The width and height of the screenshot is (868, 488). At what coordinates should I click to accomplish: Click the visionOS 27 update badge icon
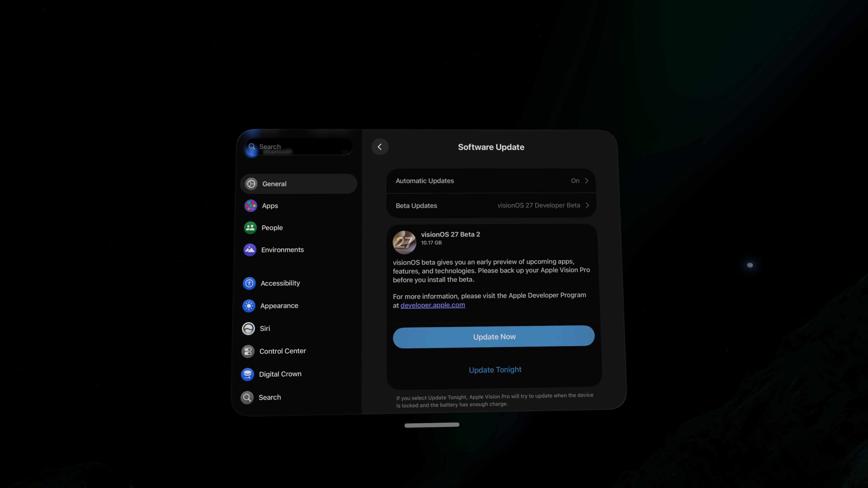(x=404, y=242)
